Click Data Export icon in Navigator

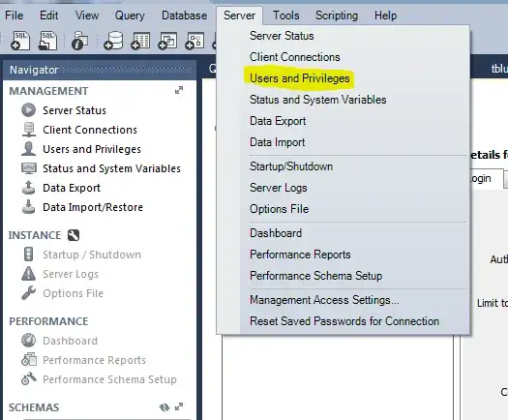coord(28,188)
